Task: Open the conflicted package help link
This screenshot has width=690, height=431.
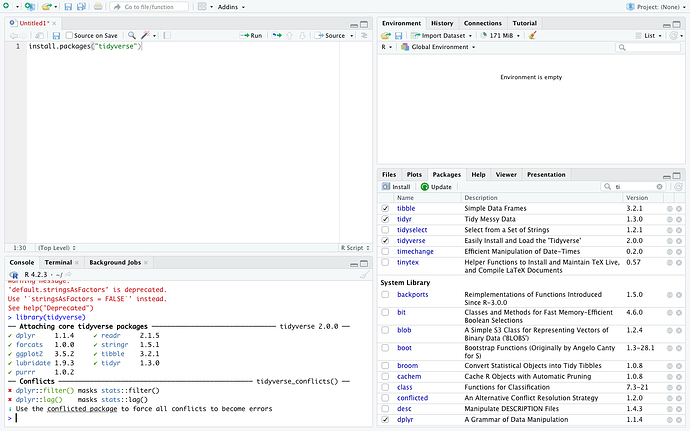Action: click(x=412, y=398)
